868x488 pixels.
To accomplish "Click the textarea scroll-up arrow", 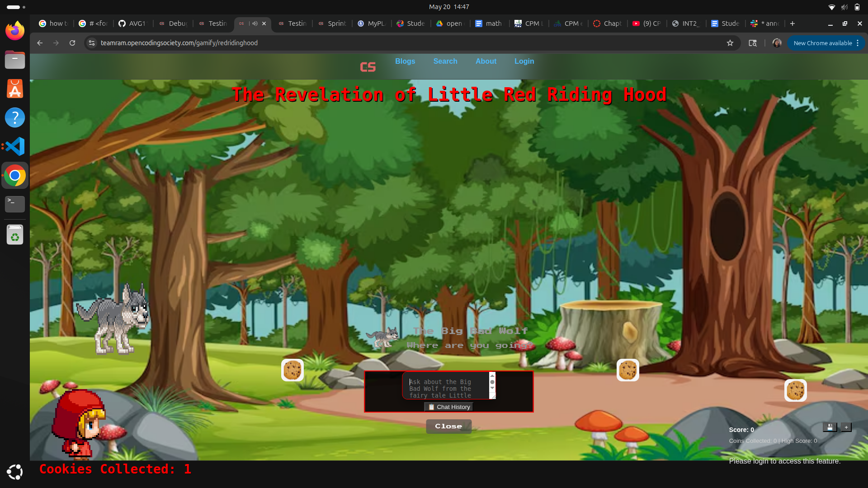I will coord(492,375).
